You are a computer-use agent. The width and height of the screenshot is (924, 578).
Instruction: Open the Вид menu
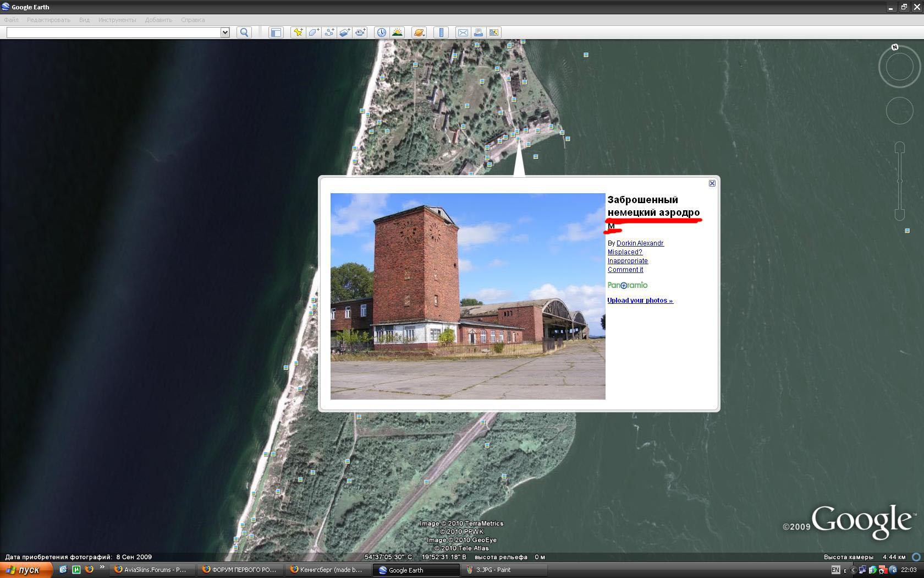(84, 20)
